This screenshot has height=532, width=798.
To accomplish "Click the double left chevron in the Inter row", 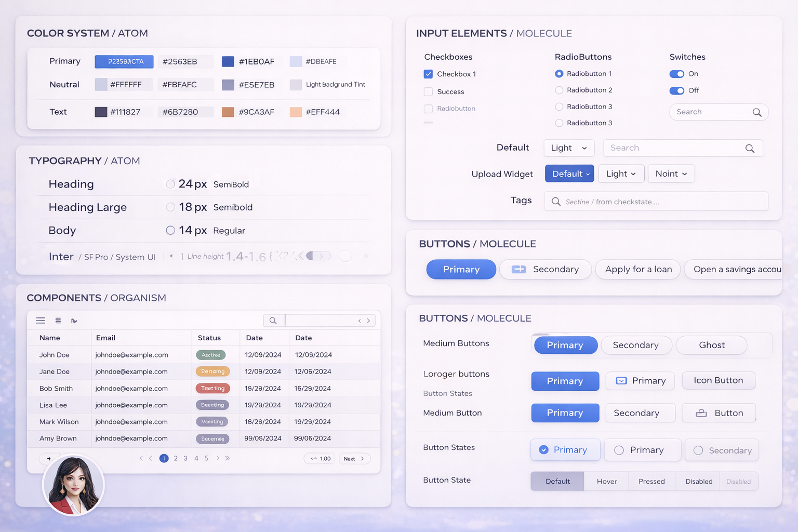I will [300, 256].
